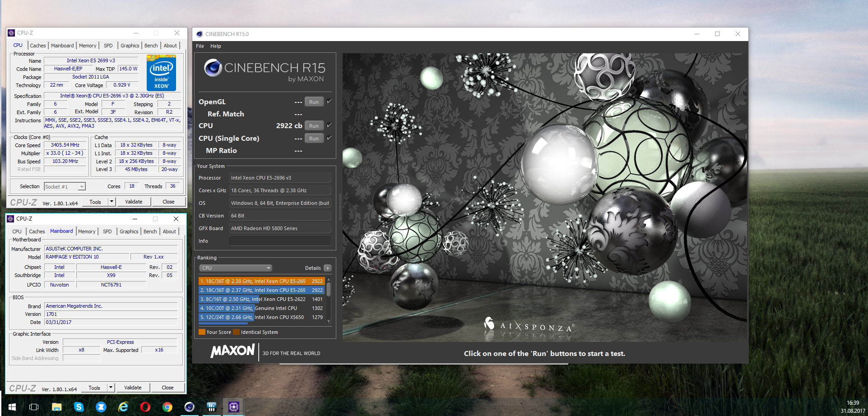
Task: Toggle the CPU (Single Core) test checkmark
Action: click(329, 138)
